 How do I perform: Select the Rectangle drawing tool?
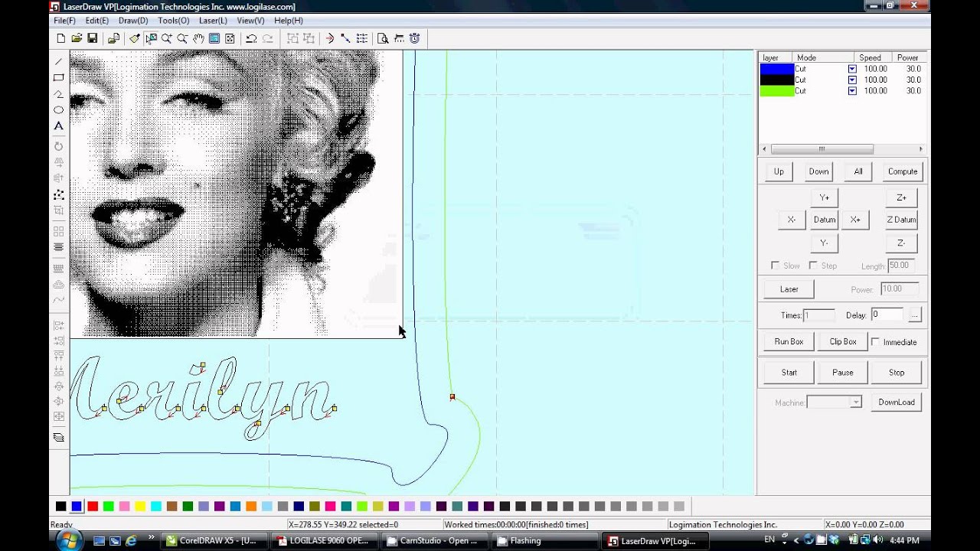coord(59,77)
